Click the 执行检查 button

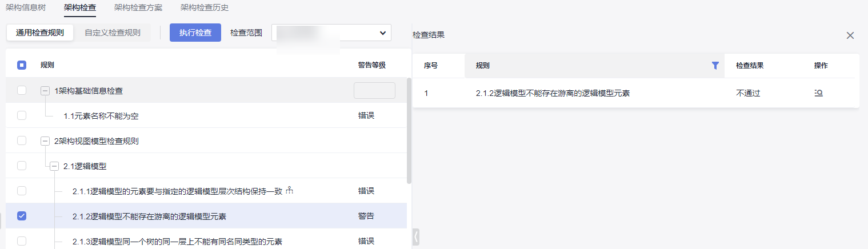click(x=195, y=33)
